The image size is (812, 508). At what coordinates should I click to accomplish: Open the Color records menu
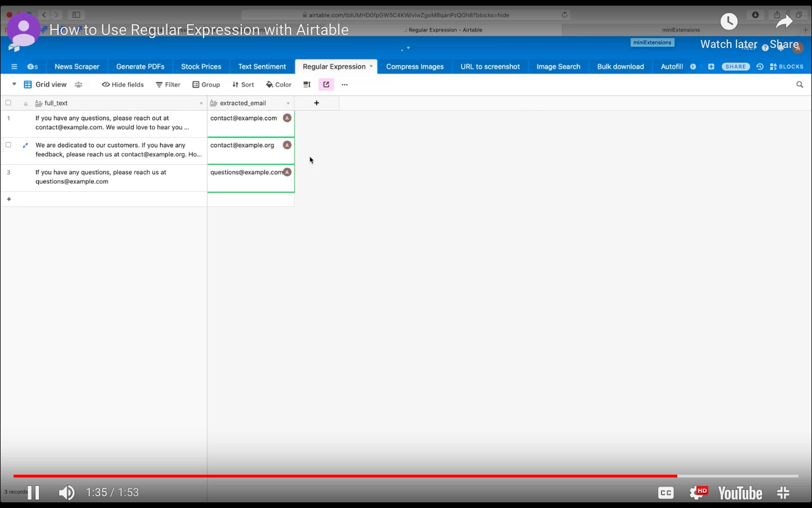[x=279, y=85]
